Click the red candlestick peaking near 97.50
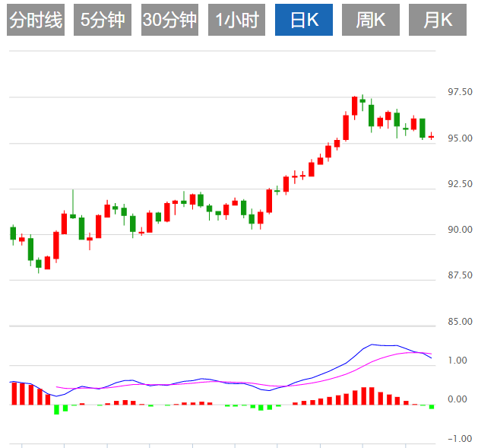The height and width of the screenshot is (448, 478). coord(354,105)
